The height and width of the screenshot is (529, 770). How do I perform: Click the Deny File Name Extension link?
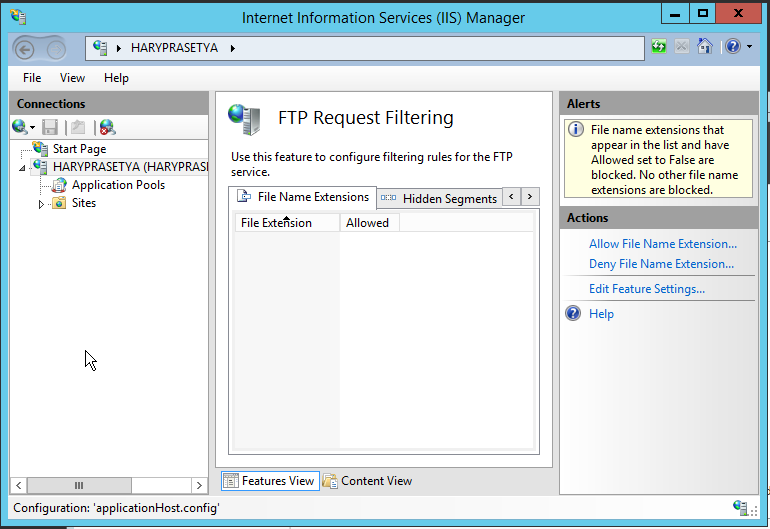click(661, 264)
